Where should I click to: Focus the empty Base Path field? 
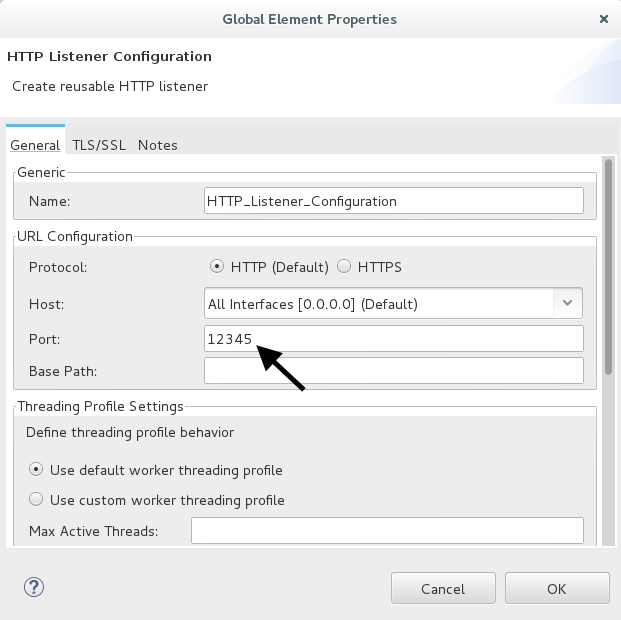click(394, 371)
